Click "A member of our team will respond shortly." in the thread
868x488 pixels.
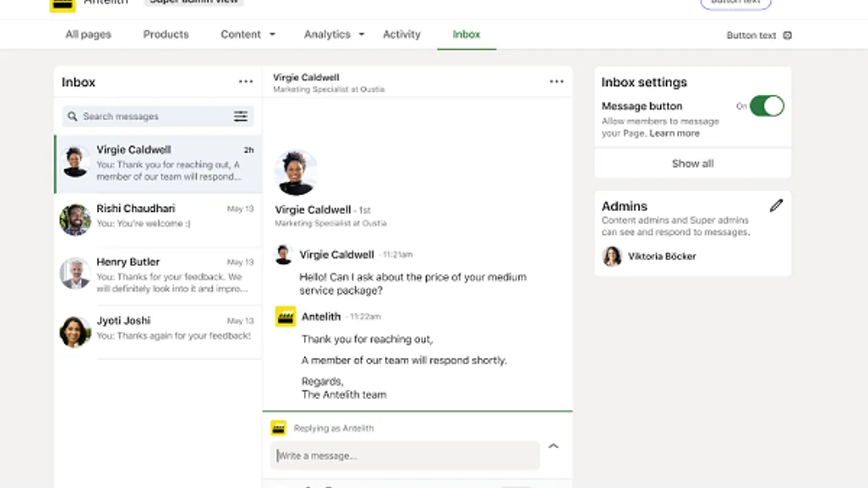click(404, 360)
